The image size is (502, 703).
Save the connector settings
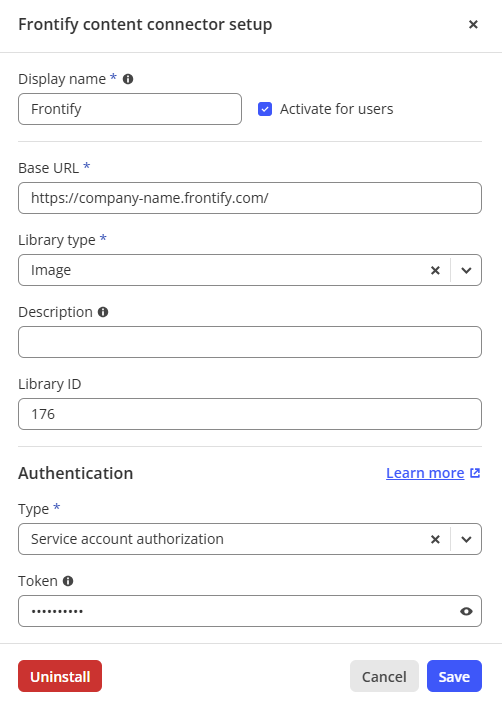[454, 676]
